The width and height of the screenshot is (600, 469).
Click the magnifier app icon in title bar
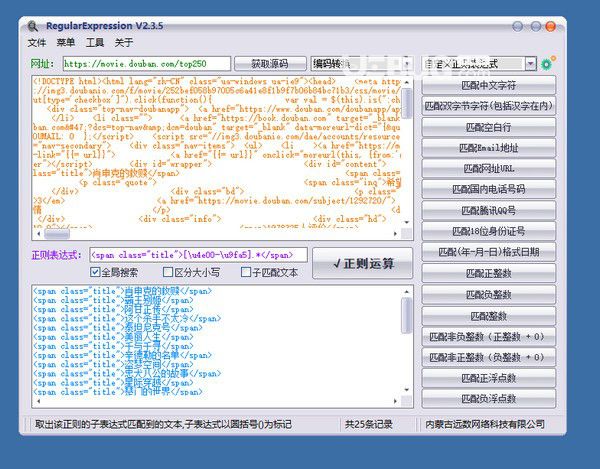(x=33, y=26)
